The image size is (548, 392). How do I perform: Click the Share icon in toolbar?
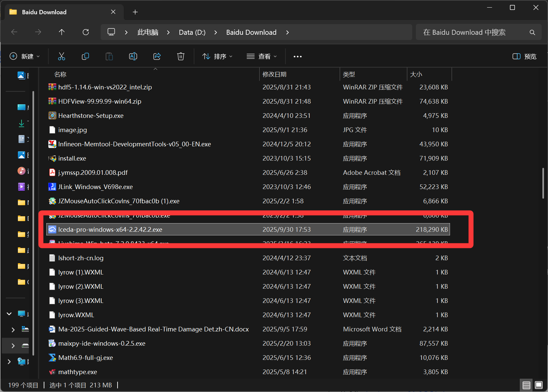(157, 56)
